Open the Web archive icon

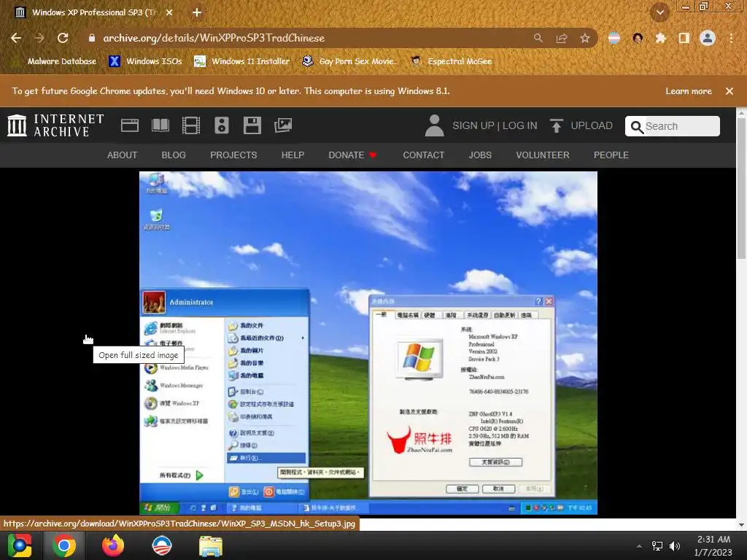(x=130, y=125)
